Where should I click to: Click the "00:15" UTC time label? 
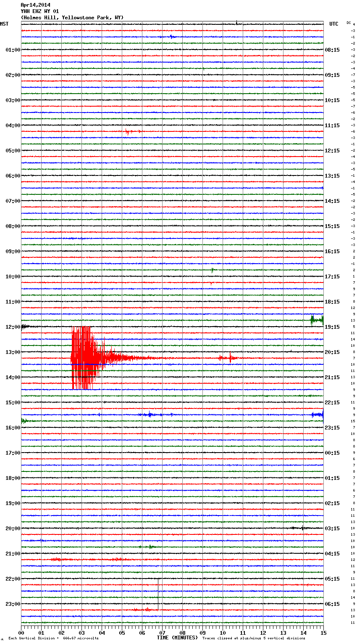[x=332, y=453]
